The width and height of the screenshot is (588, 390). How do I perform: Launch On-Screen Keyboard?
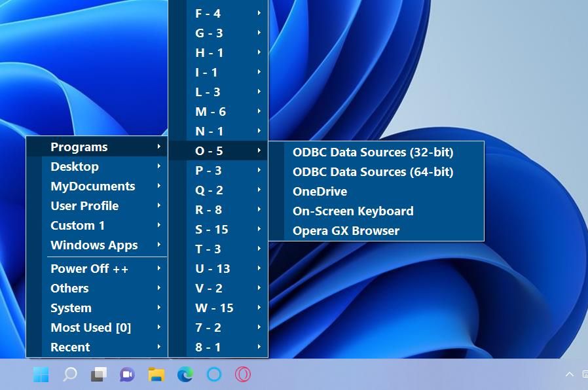tap(377, 211)
